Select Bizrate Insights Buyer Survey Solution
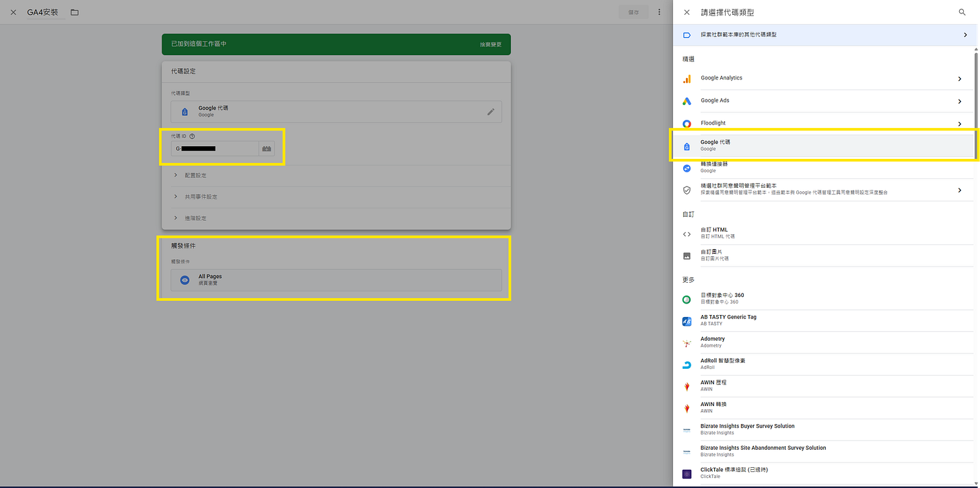 823,429
